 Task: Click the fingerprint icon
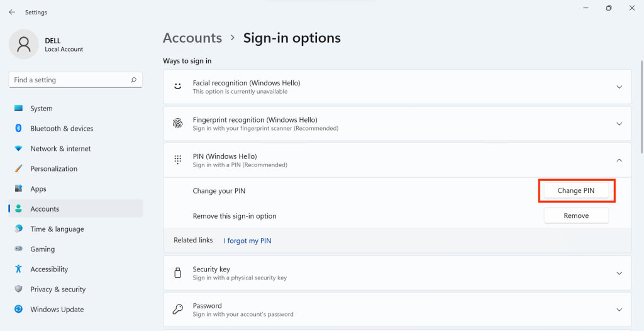178,124
